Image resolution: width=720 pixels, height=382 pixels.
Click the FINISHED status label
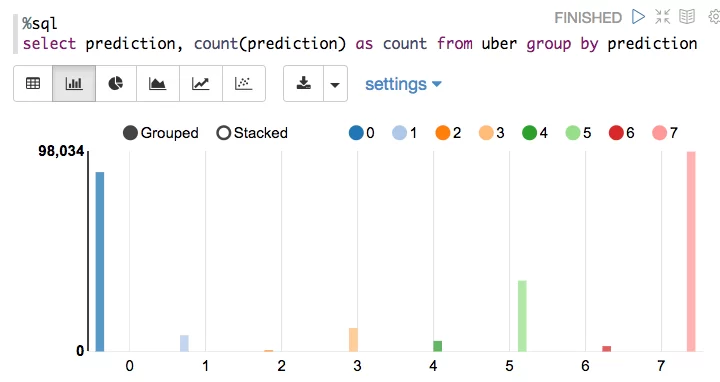click(x=588, y=17)
